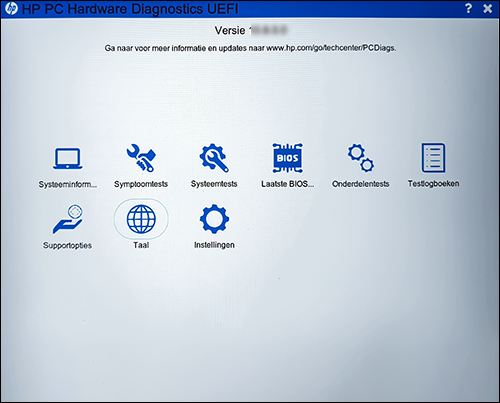500x403 pixels.
Task: Click the Systeeminform... label
Action: click(68, 184)
